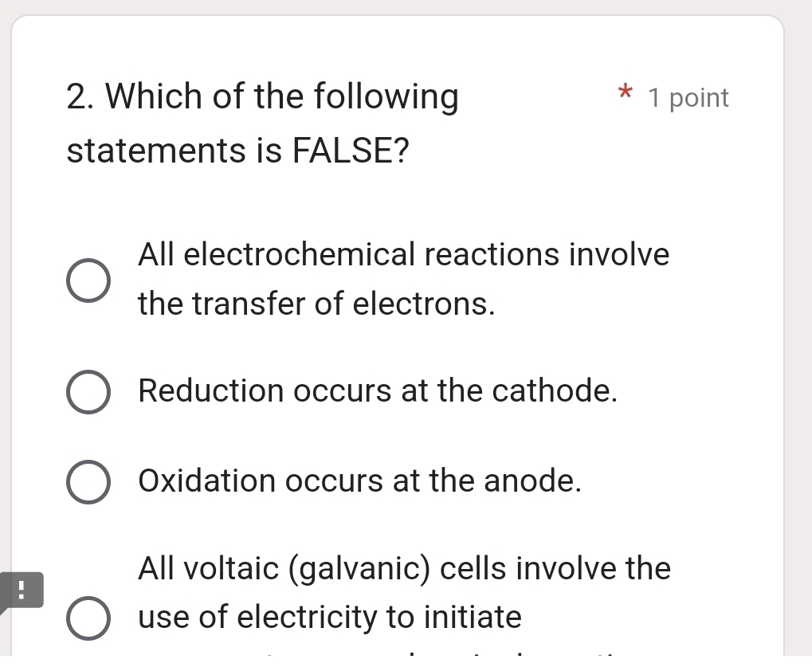Select 'All voltaic (galvanic) cells involve' option
Screen dimensions: 812x667
coord(88,618)
